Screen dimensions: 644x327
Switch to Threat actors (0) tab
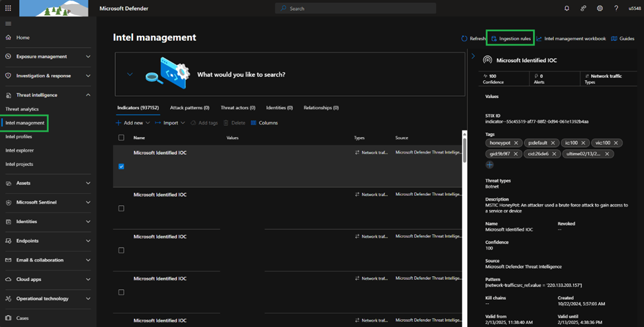(x=238, y=108)
